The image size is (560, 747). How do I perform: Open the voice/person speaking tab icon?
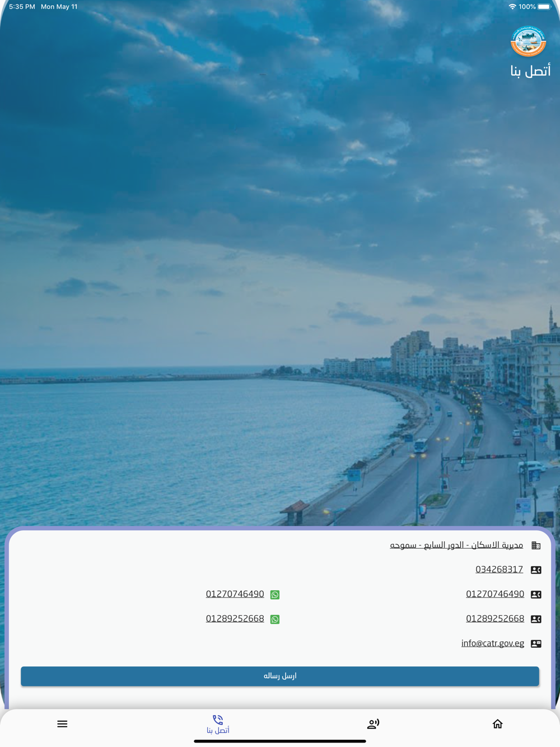pos(373,724)
